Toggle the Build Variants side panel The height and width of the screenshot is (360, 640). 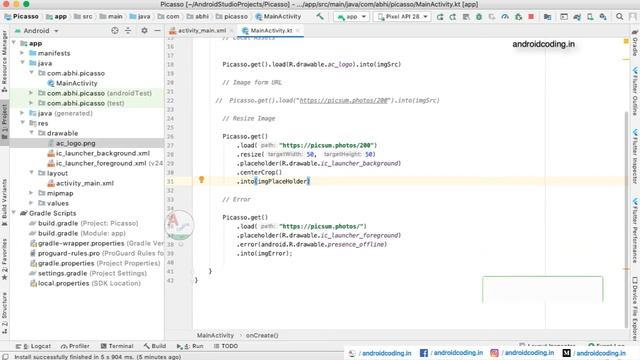click(x=4, y=202)
